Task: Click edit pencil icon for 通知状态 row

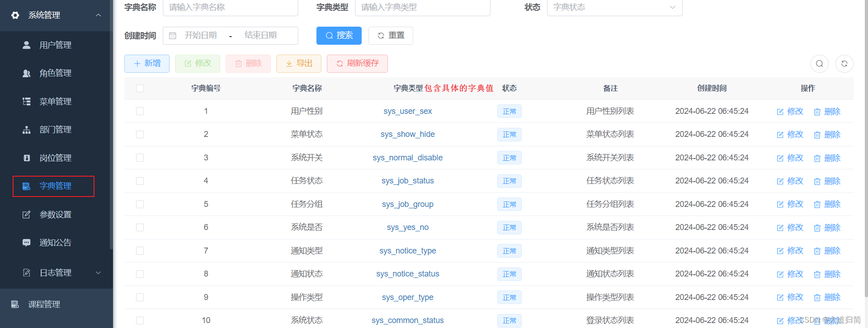Action: pyautogui.click(x=780, y=274)
